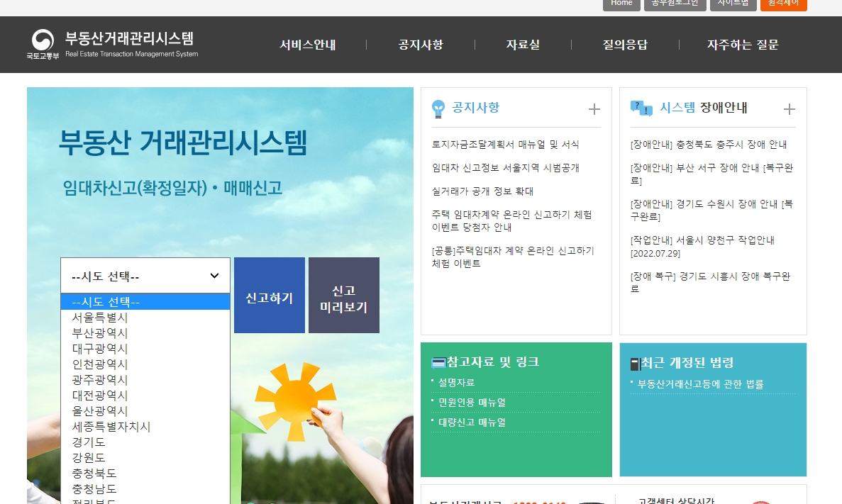Click the 공지사항 lightbulb icon
This screenshot has height=504, width=842.
click(438, 109)
